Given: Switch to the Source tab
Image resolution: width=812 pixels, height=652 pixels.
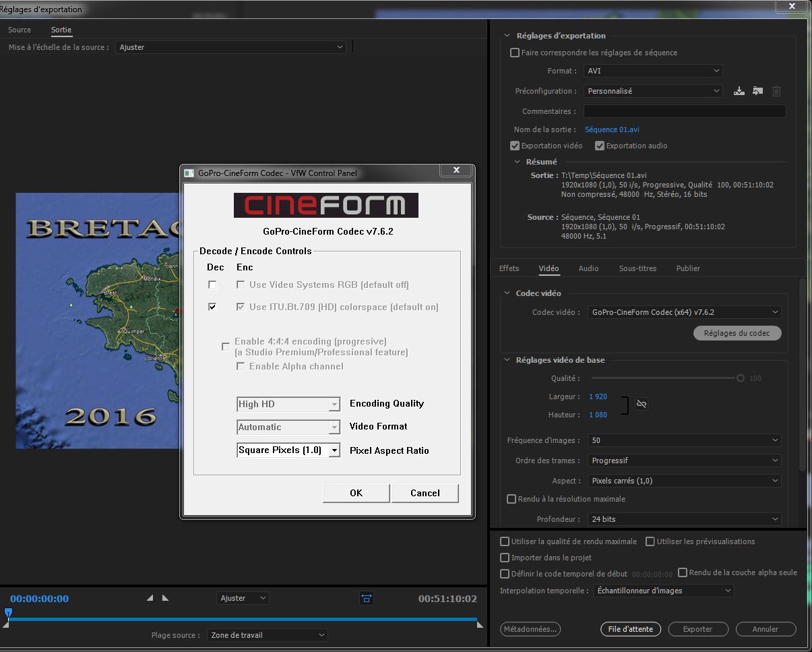Looking at the screenshot, I should click(x=20, y=30).
